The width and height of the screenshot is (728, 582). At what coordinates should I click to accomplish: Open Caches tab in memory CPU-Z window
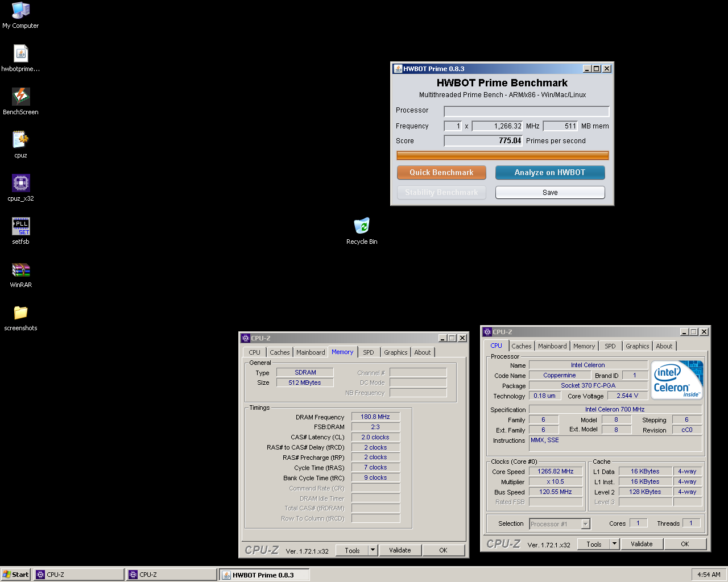click(280, 352)
